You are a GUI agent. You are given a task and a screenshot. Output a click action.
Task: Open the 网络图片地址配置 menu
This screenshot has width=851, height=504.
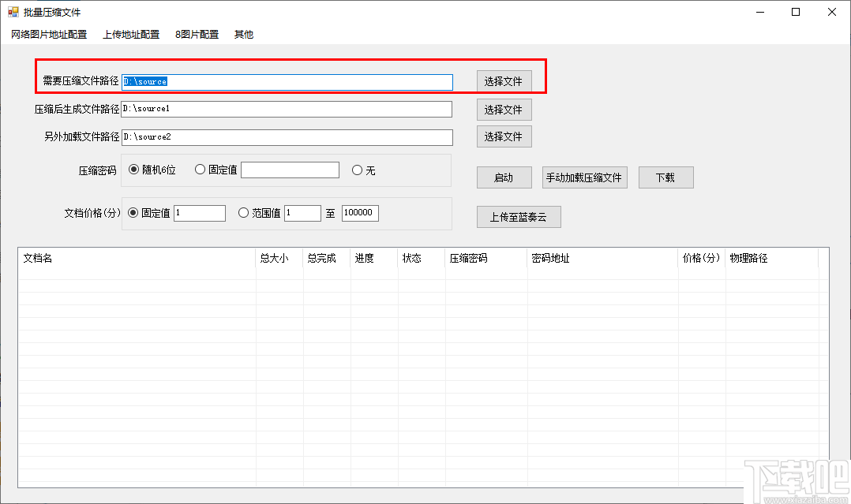(48, 34)
